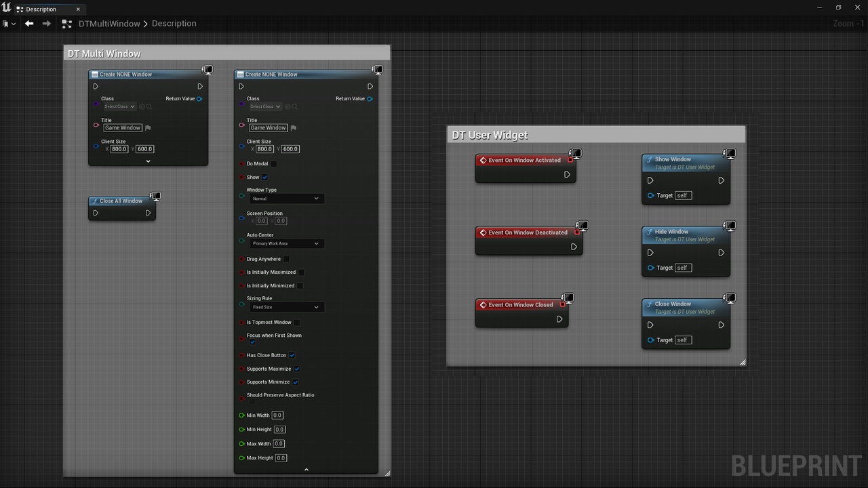Toggle the Has Close Button checkbox
The image size is (868, 488).
pos(292,355)
